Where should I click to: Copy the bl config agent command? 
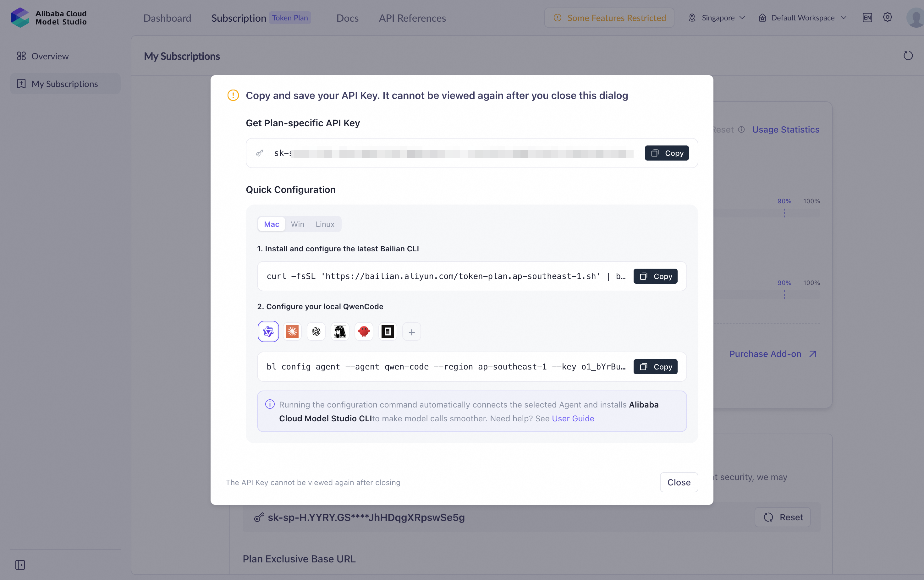click(x=655, y=367)
